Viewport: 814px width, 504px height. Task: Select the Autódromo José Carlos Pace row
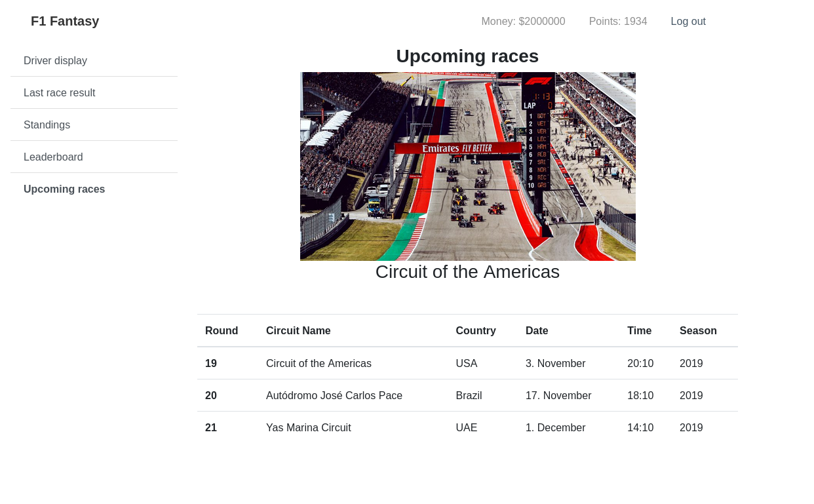click(x=467, y=395)
